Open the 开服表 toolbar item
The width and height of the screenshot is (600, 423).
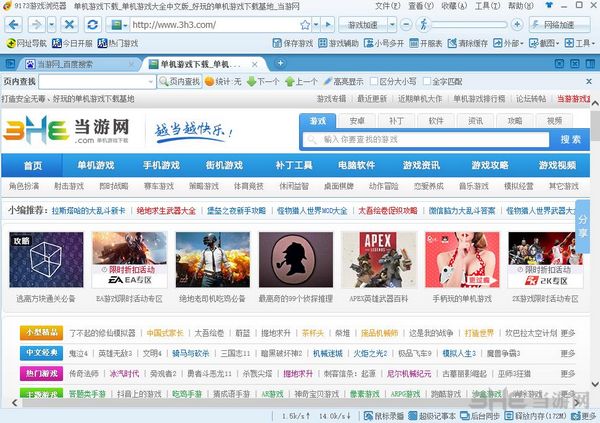coord(426,43)
